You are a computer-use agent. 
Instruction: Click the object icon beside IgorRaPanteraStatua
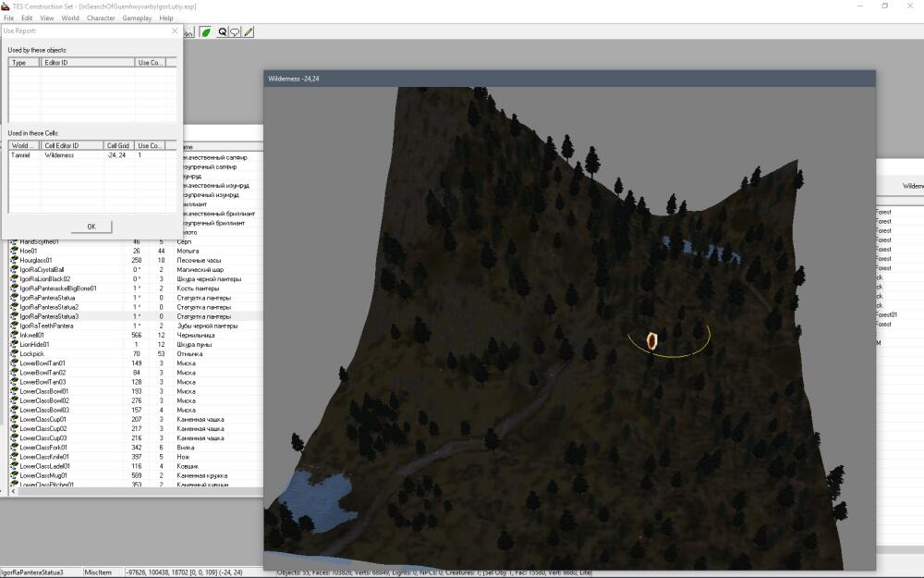point(15,298)
